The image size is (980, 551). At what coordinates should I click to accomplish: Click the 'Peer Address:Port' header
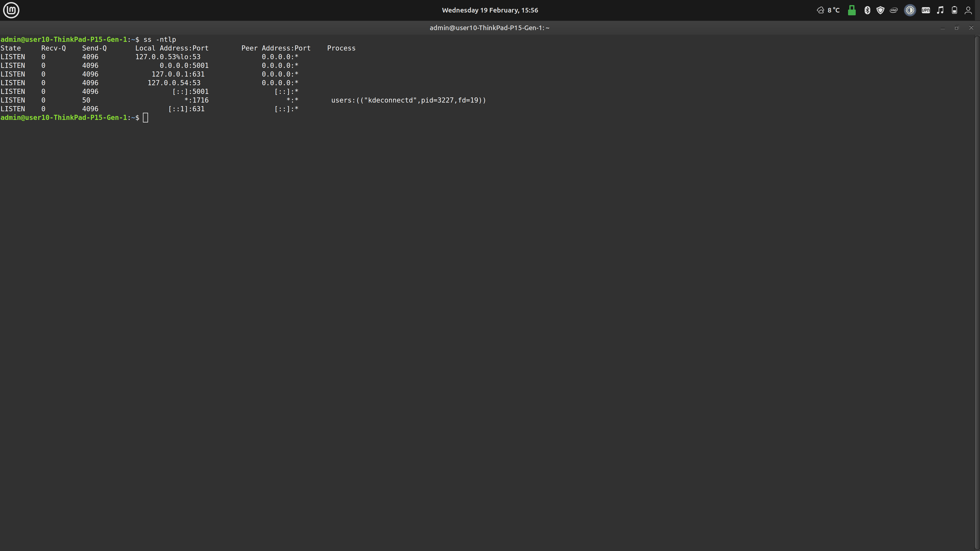(x=276, y=48)
